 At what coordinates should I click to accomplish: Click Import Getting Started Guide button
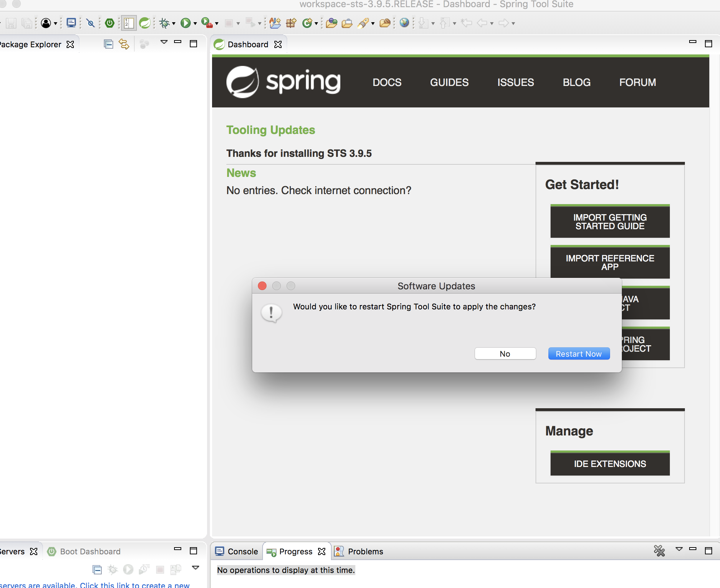coord(610,221)
